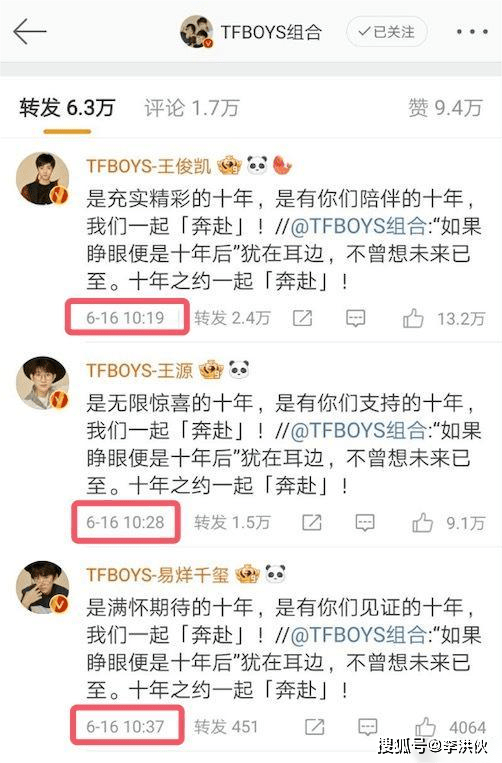Tap share icon on 易烊千玺's post
The height and width of the screenshot is (763, 502).
[315, 727]
